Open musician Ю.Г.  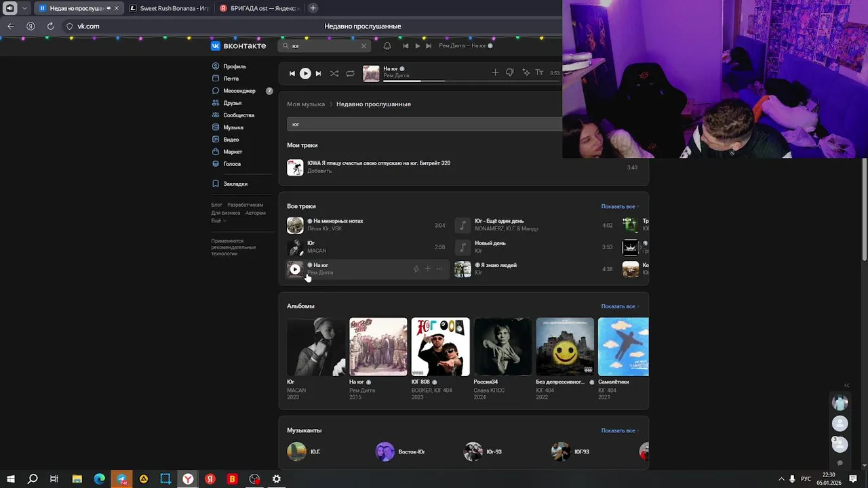pos(304,451)
